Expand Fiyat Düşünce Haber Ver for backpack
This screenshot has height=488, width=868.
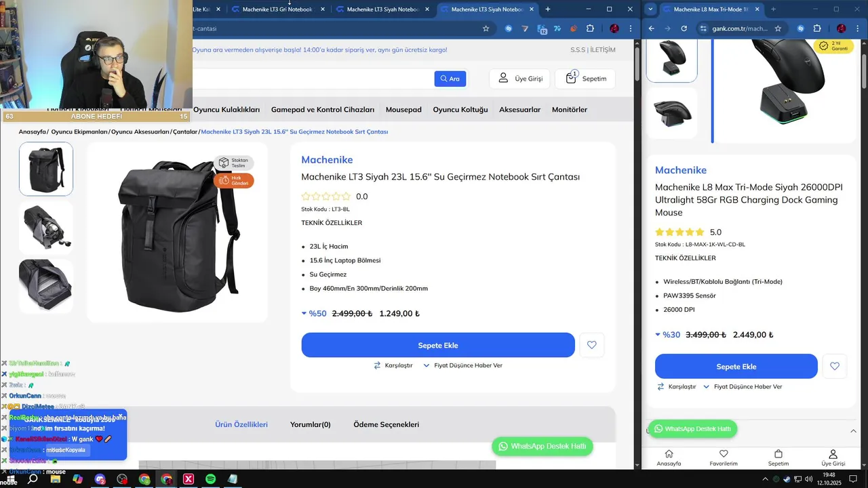coord(462,365)
